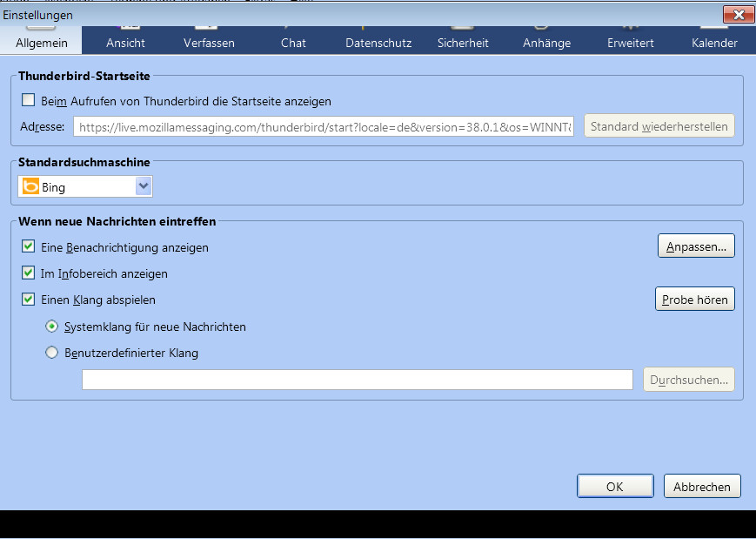Image resolution: width=756 pixels, height=539 pixels.
Task: Cancel the dialog with Abbrechen
Action: [x=702, y=486]
